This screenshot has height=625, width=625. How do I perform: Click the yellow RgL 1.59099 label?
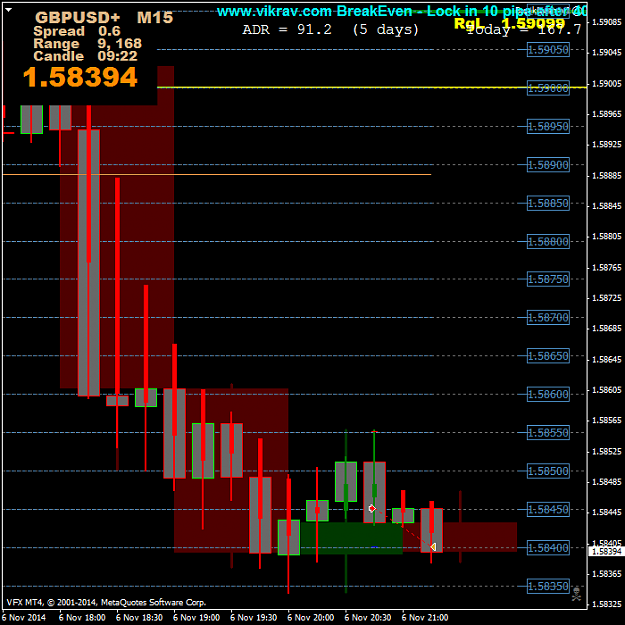coord(510,24)
